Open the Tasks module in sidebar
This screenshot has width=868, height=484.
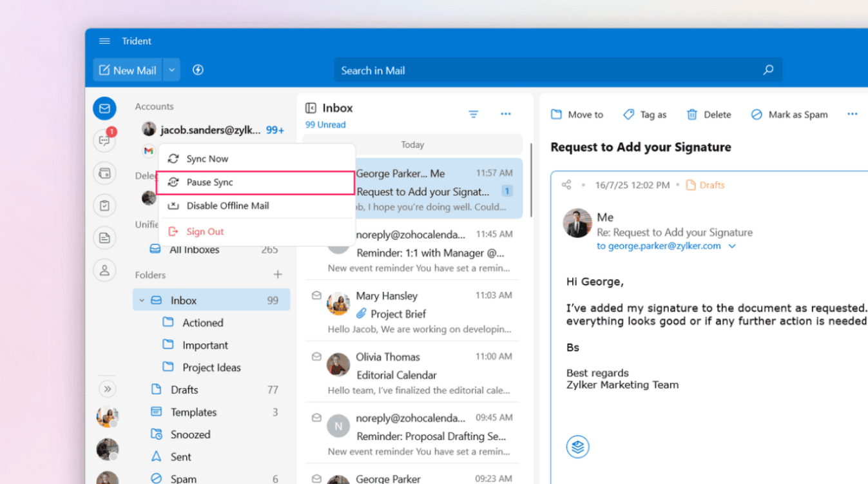[104, 206]
